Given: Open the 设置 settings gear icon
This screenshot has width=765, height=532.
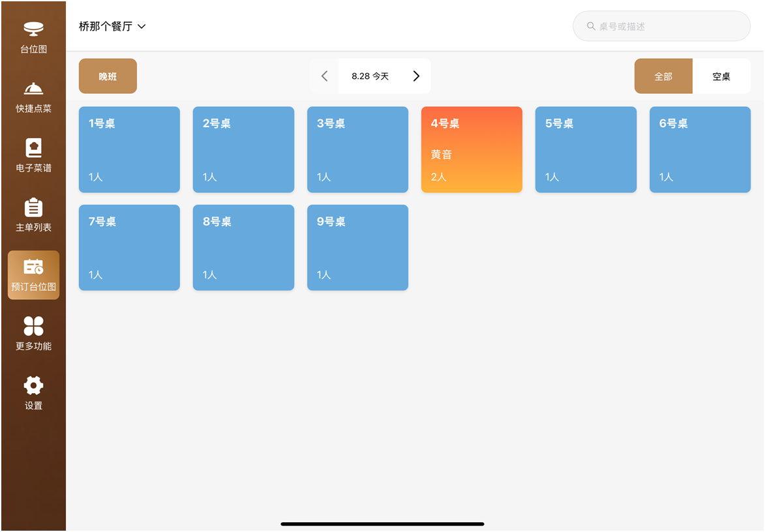Looking at the screenshot, I should pos(33,386).
